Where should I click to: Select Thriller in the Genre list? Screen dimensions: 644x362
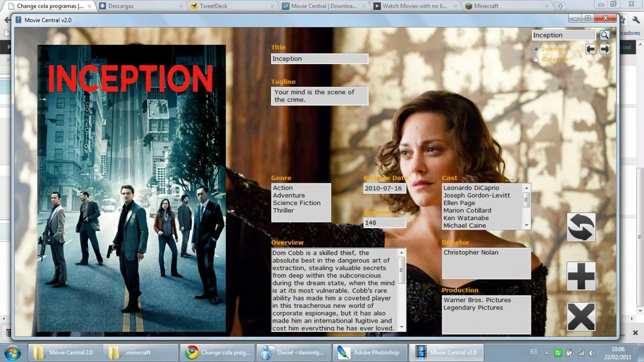click(x=283, y=210)
